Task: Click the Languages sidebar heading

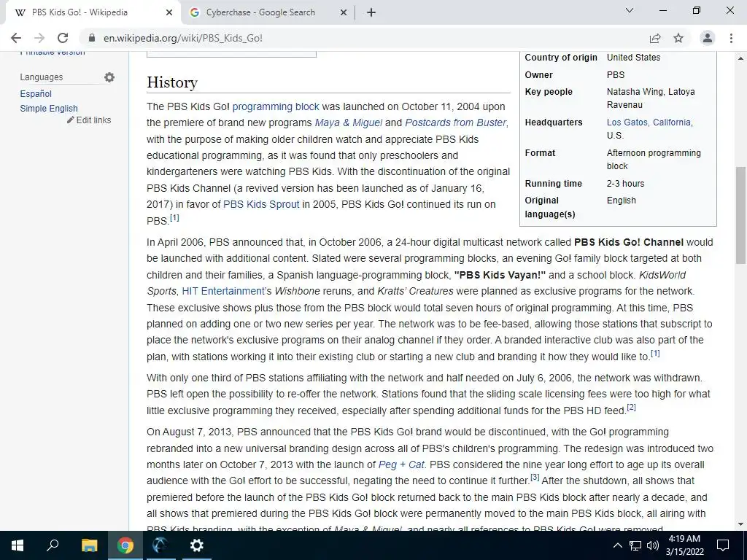Action: click(x=42, y=77)
